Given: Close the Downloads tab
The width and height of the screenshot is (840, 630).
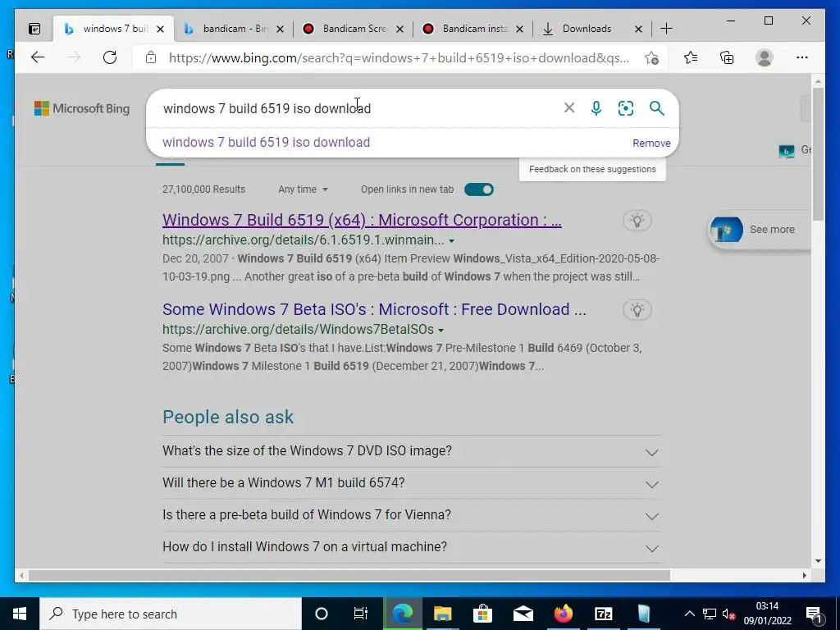Looking at the screenshot, I should point(638,29).
